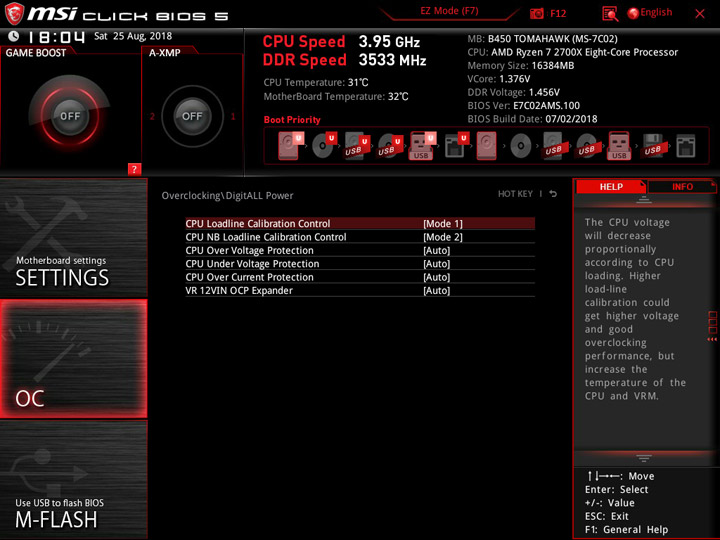
Task: Select CPU Loadline Calibration Control row label
Action: pyautogui.click(x=258, y=224)
